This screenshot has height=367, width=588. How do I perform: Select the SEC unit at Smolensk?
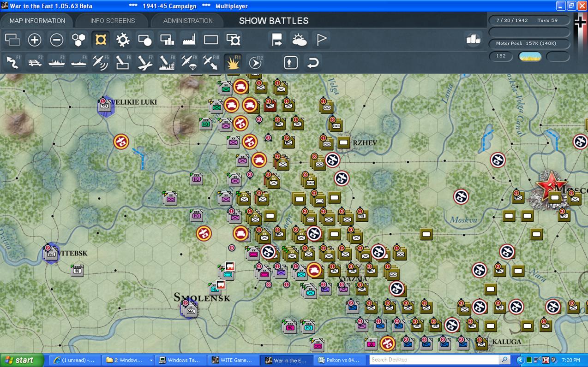(190, 309)
